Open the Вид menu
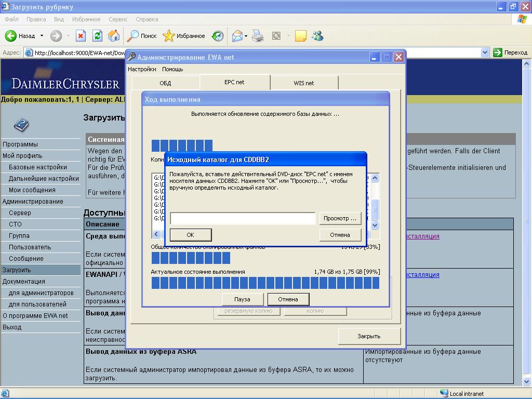532x399 pixels. coord(59,19)
